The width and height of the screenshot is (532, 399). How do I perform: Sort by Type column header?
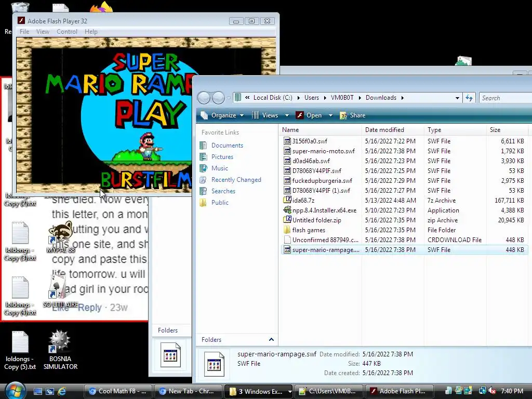[455, 129]
